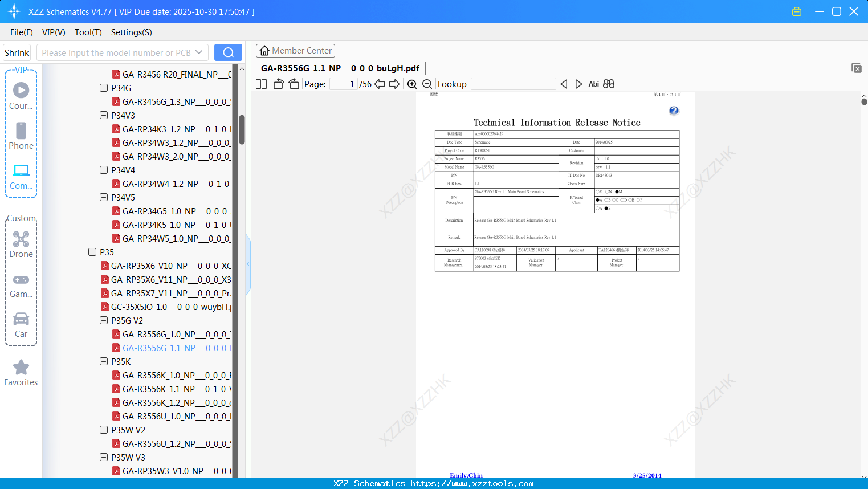868x489 pixels.
Task: Open the Settings(S) menu
Action: 132,32
